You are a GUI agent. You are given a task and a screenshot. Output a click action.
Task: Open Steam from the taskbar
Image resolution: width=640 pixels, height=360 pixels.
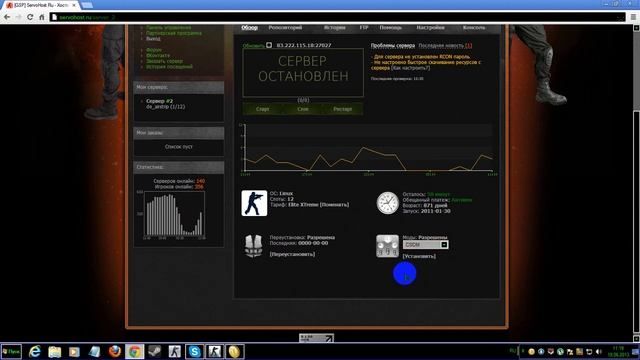(155, 351)
